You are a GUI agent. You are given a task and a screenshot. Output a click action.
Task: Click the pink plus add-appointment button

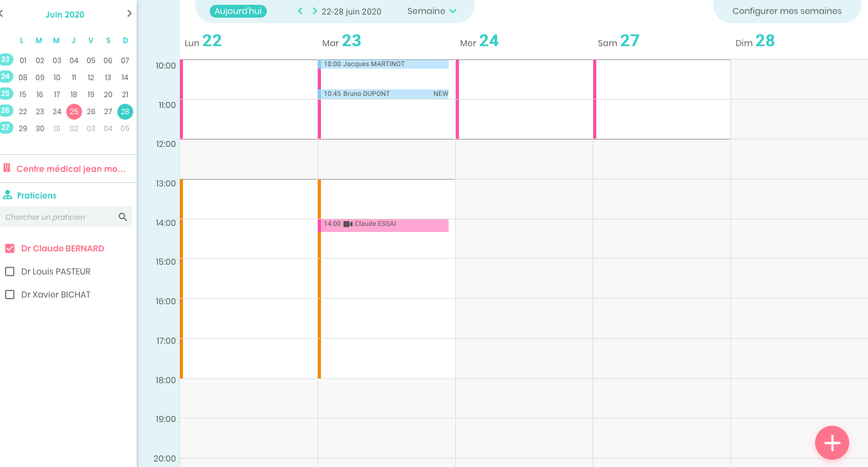832,443
